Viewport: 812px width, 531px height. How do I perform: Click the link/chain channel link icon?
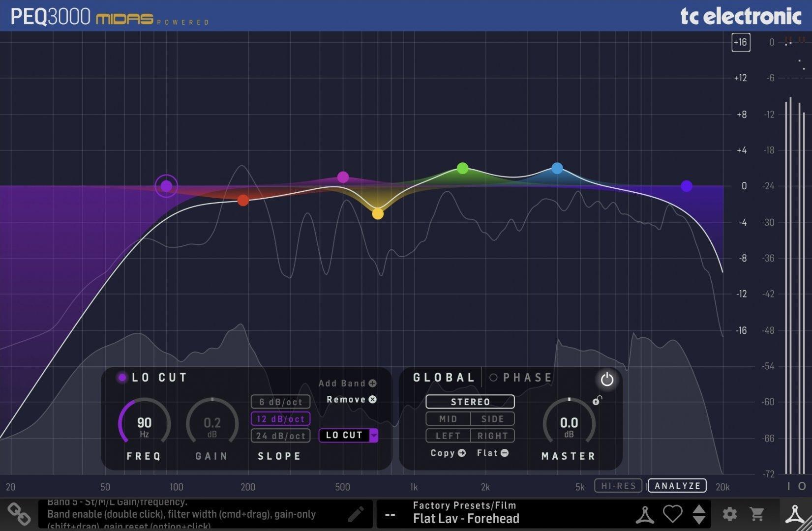(x=19, y=514)
